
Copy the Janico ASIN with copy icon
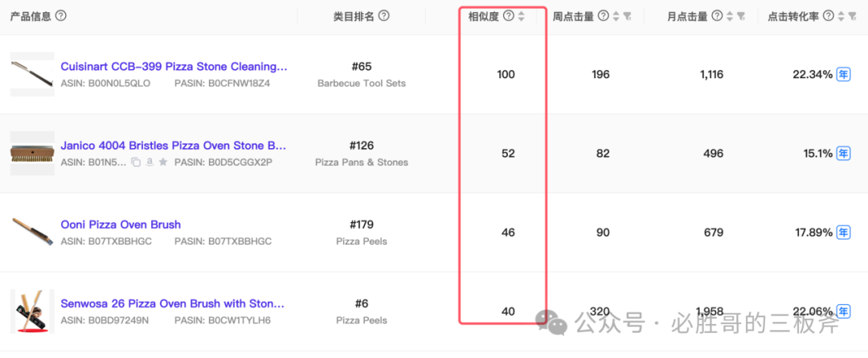(x=136, y=163)
